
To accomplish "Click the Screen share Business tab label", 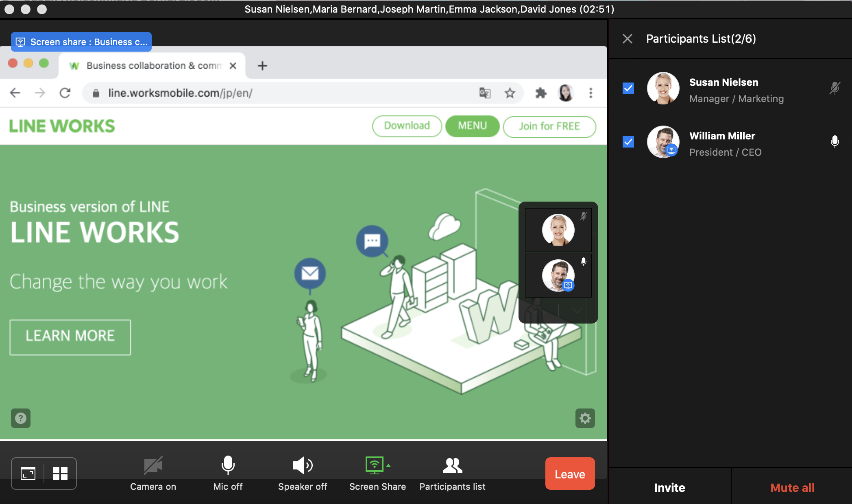I will [x=81, y=42].
